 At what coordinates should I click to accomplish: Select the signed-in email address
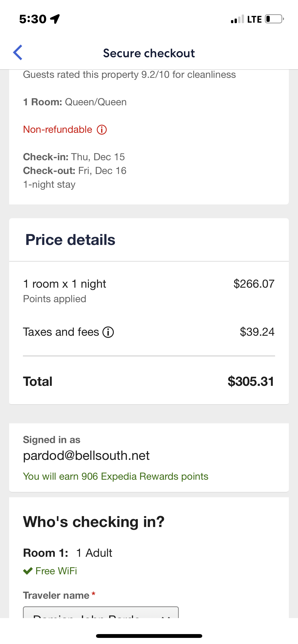[x=86, y=456]
